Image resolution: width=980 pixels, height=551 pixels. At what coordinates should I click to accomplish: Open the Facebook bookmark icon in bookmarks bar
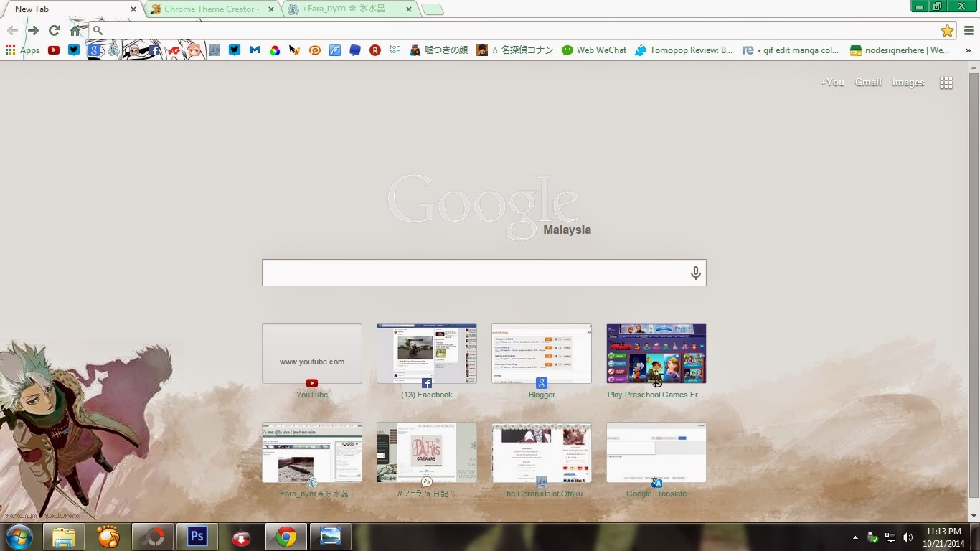[x=154, y=50]
